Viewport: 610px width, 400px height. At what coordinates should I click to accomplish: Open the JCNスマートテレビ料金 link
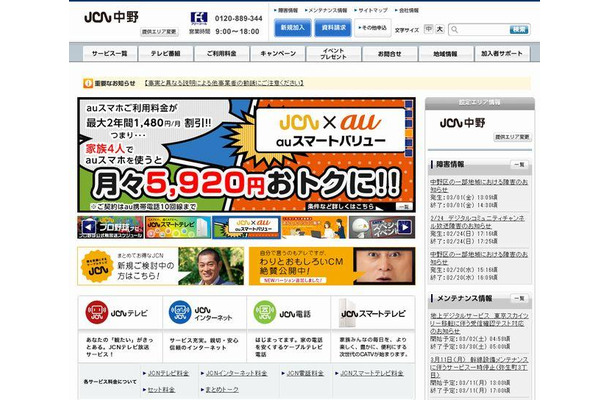(x=372, y=374)
